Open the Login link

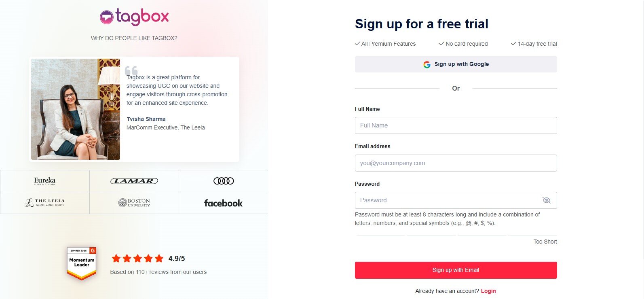488,291
